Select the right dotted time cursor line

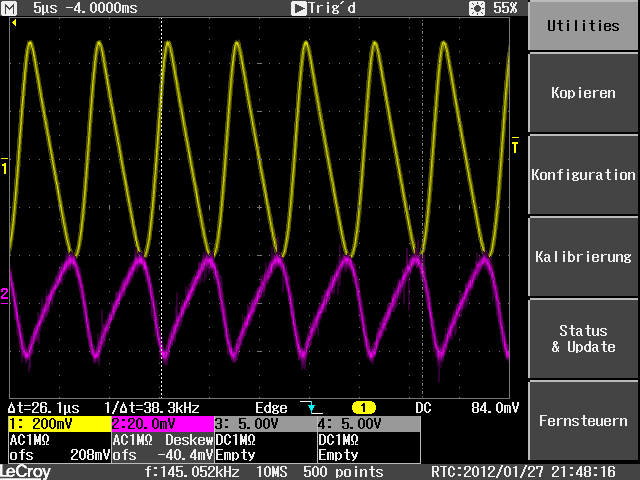click(422, 208)
